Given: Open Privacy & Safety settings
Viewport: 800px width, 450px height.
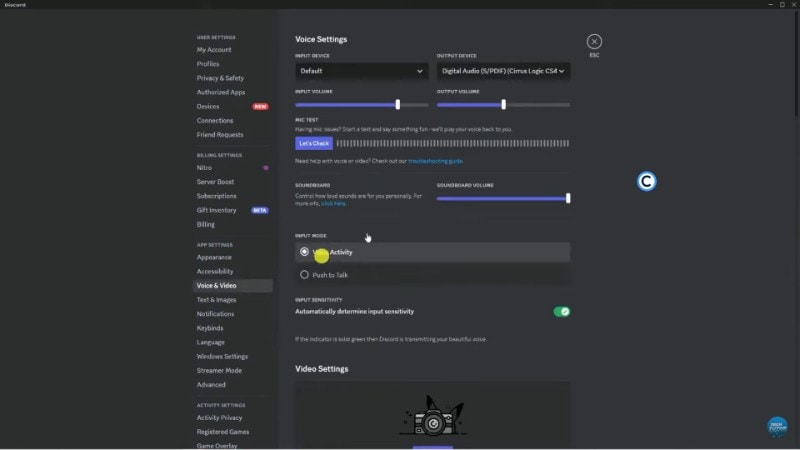Looking at the screenshot, I should (x=220, y=78).
